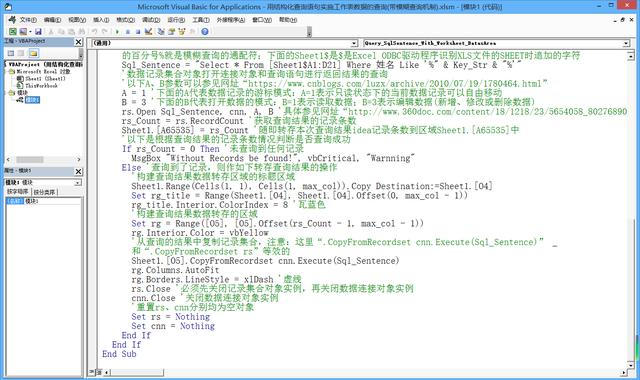This screenshot has width=640, height=380.
Task: Open the 调试(D) menu
Action: pyautogui.click(x=151, y=20)
